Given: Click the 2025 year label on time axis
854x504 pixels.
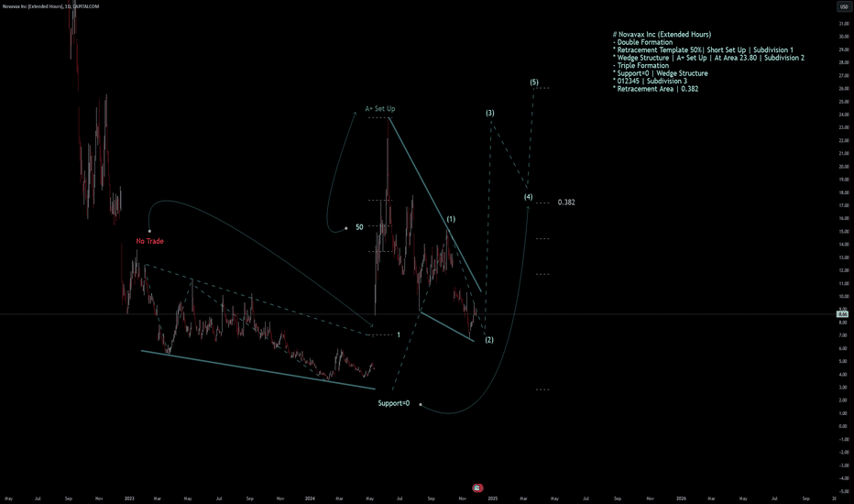Looking at the screenshot, I should click(x=493, y=499).
